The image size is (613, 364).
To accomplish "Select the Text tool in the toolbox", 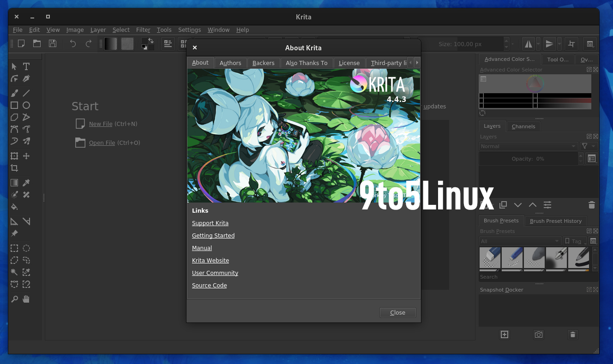I will [26, 66].
